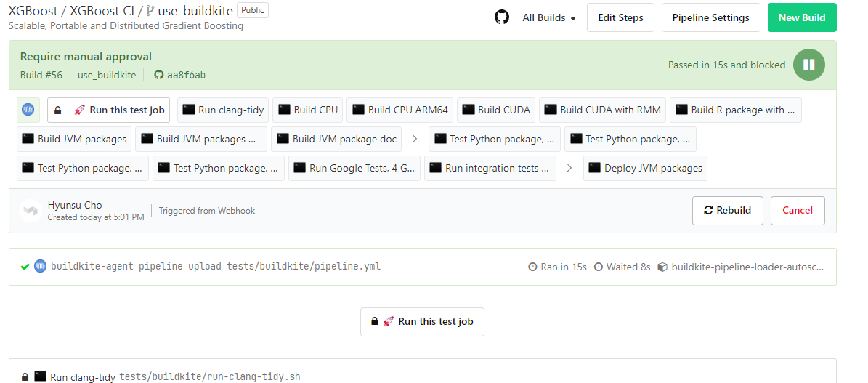Image resolution: width=868 pixels, height=383 pixels.
Task: Click the Build #56 link
Action: [x=41, y=75]
